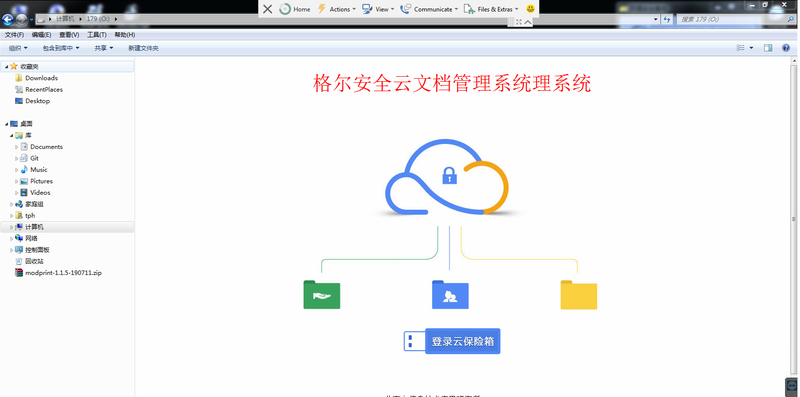Click the vertical scrollbar of the content pane
Image resolution: width=800 pixels, height=397 pixels.
(794, 219)
